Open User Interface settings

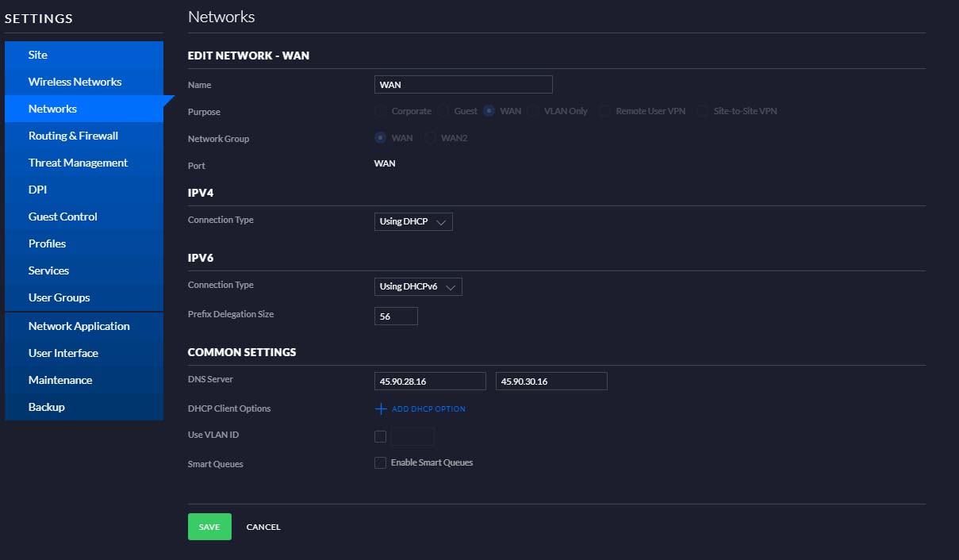[x=84, y=353]
